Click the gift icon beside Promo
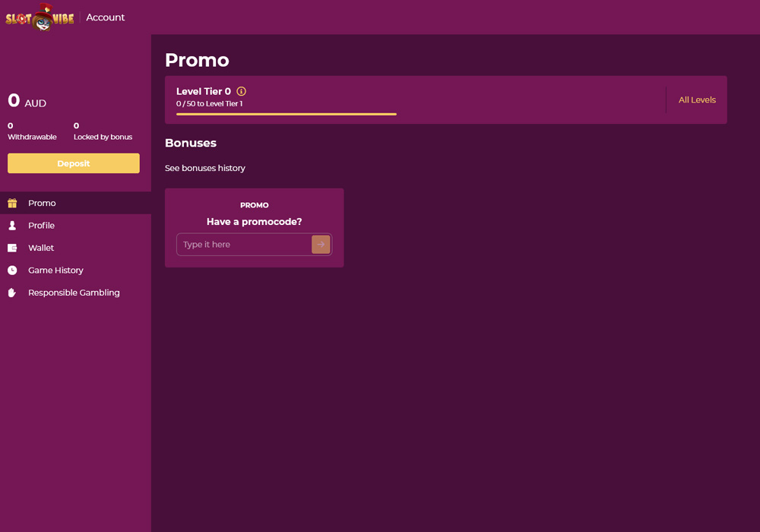760x532 pixels. pyautogui.click(x=12, y=203)
